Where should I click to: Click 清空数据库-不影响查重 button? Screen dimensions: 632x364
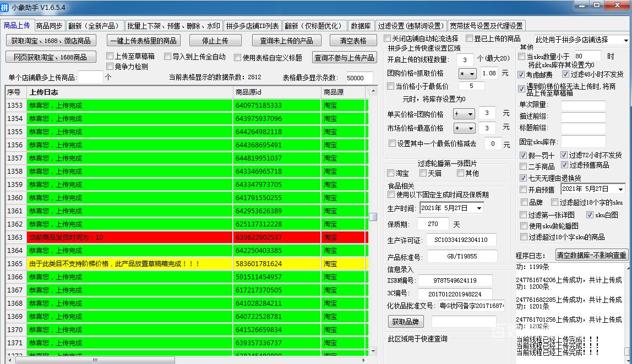591,255
